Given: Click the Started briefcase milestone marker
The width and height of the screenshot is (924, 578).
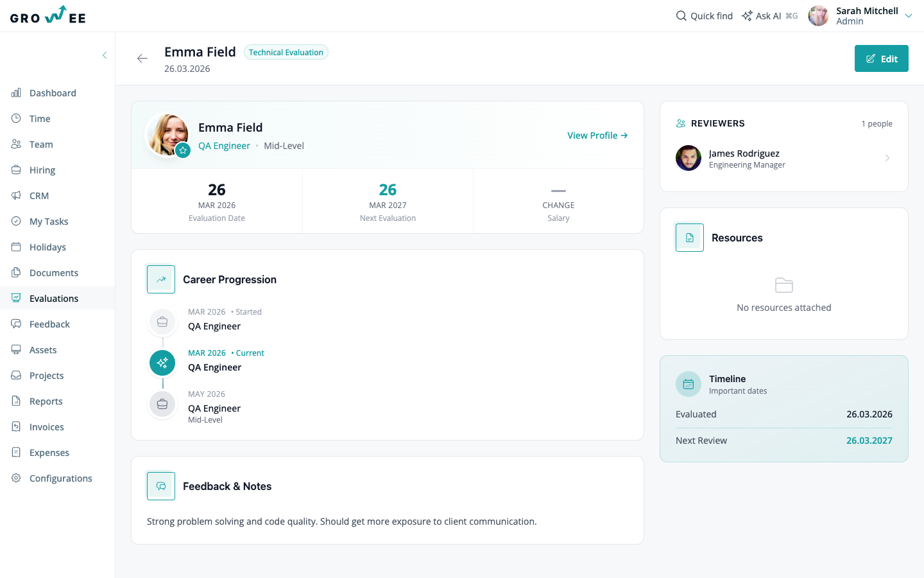Looking at the screenshot, I should [162, 322].
